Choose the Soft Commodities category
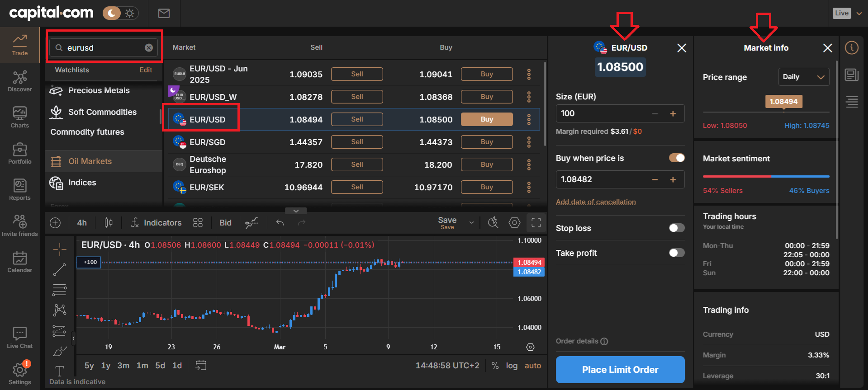 [104, 112]
